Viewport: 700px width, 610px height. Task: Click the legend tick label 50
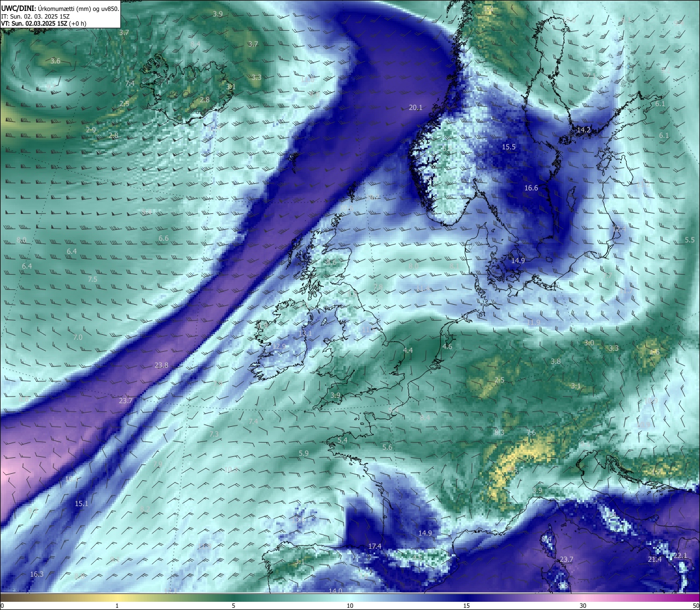tap(695, 606)
